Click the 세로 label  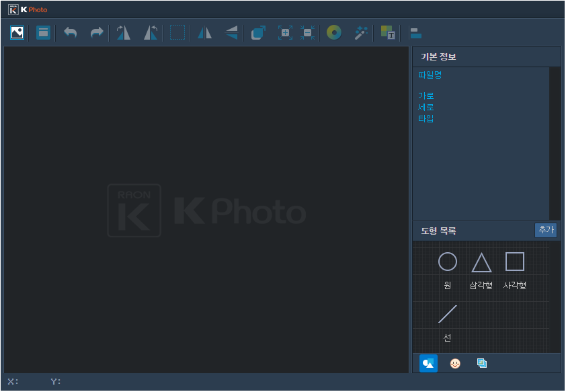[x=426, y=107]
